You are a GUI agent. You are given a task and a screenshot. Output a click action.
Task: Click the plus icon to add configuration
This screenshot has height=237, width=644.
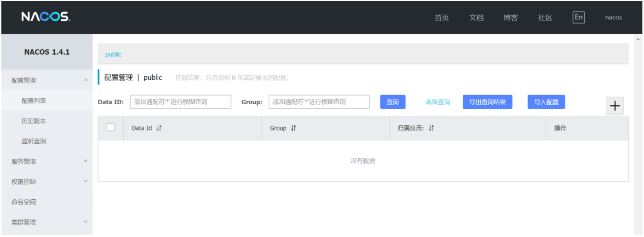click(x=615, y=106)
